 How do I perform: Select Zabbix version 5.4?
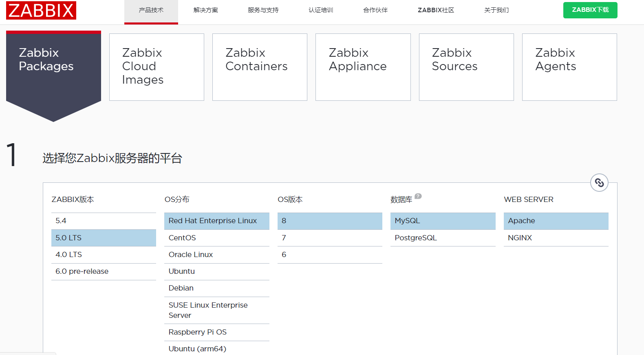pos(104,221)
